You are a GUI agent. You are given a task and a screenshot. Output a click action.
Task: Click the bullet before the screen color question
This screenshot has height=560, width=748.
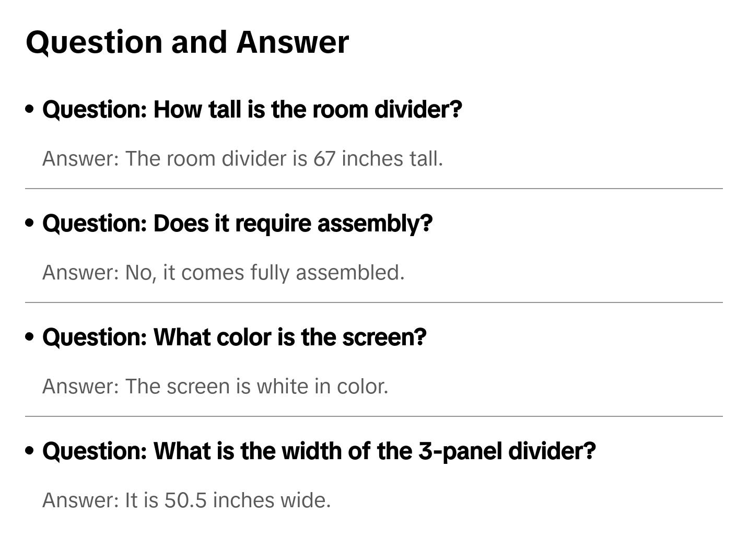point(30,337)
